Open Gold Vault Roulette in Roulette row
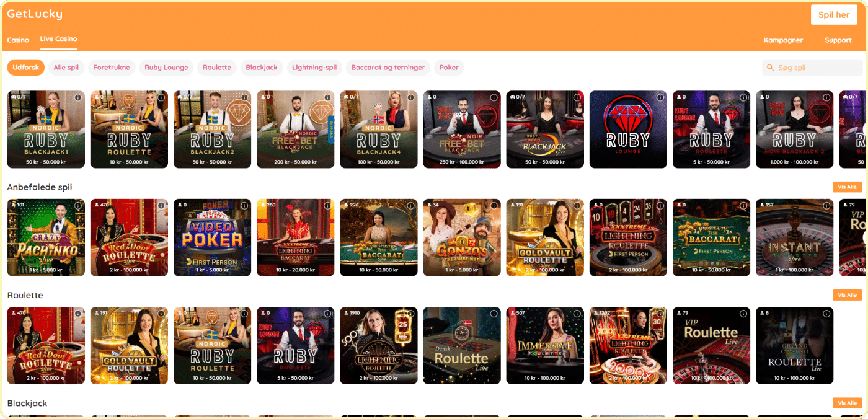 pos(129,346)
